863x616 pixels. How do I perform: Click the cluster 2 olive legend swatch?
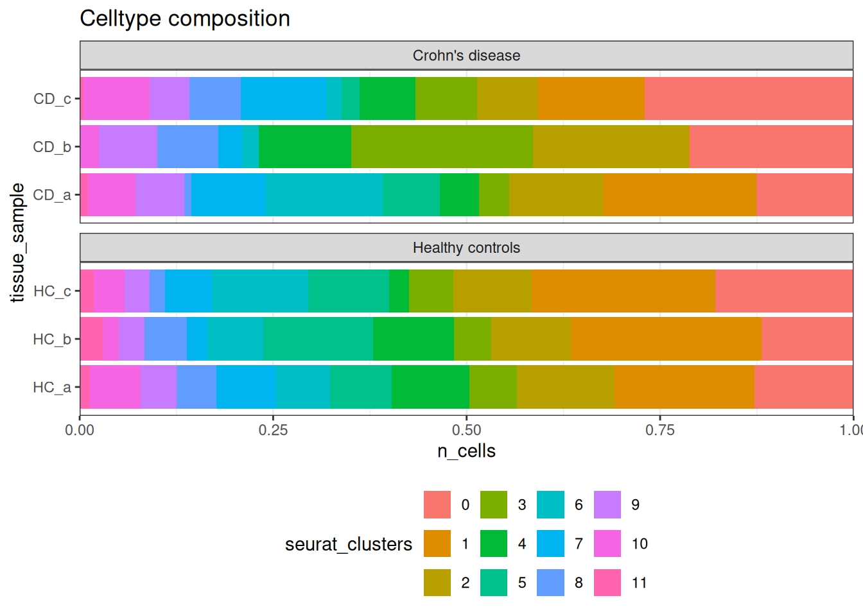[x=437, y=583]
